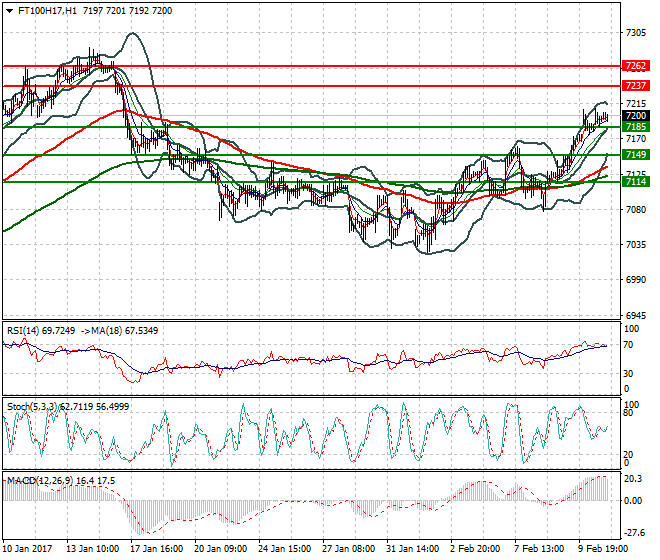Image resolution: width=660 pixels, height=560 pixels.
Task: Click the 17 Jan 16:00 time axis label
Action: point(157,549)
